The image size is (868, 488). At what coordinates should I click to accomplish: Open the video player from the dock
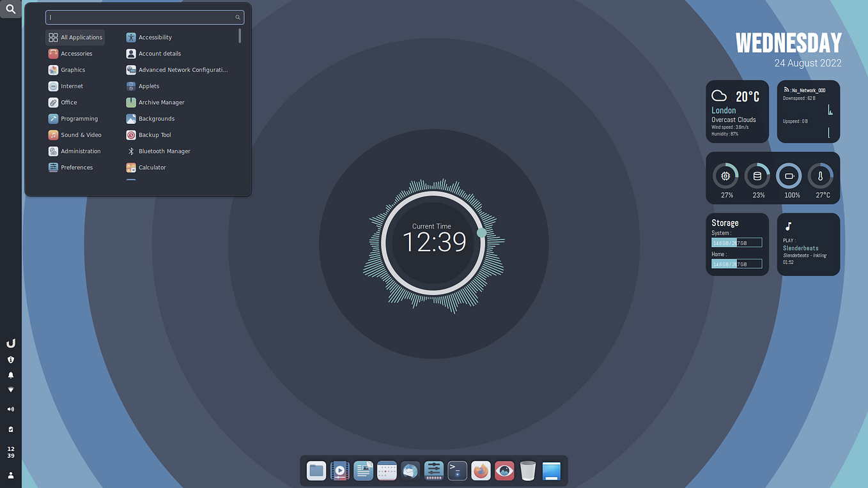(x=339, y=471)
